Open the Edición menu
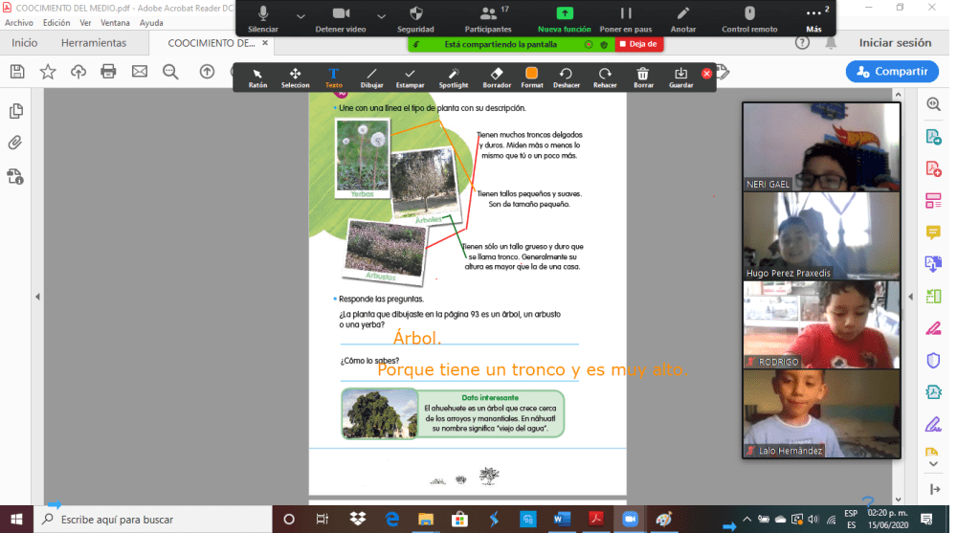This screenshot has width=980, height=533. (x=56, y=22)
